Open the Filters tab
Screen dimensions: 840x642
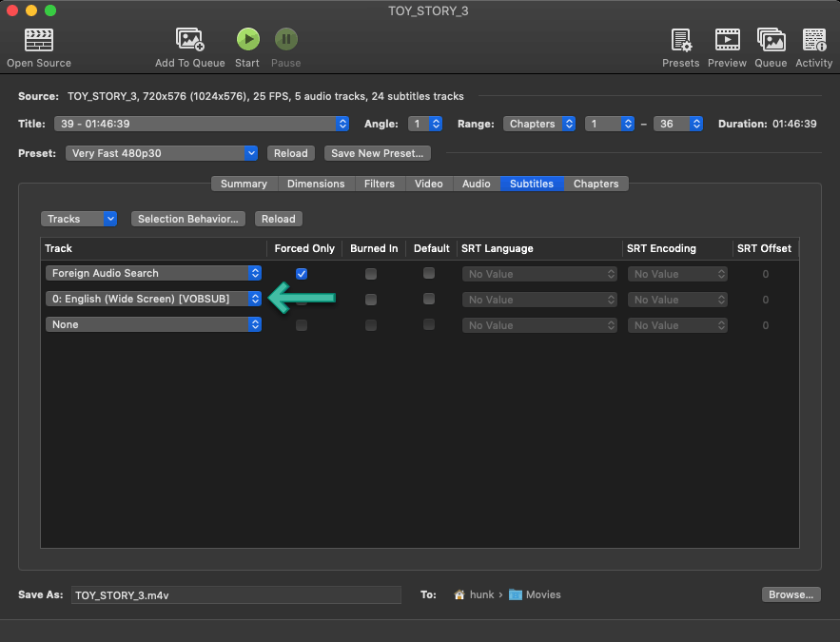380,184
